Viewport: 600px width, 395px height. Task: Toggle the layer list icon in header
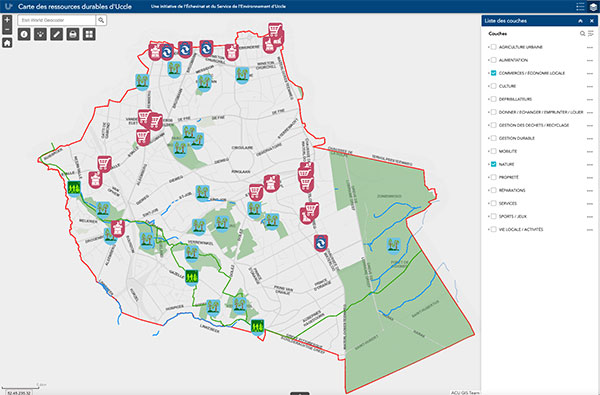click(x=593, y=7)
